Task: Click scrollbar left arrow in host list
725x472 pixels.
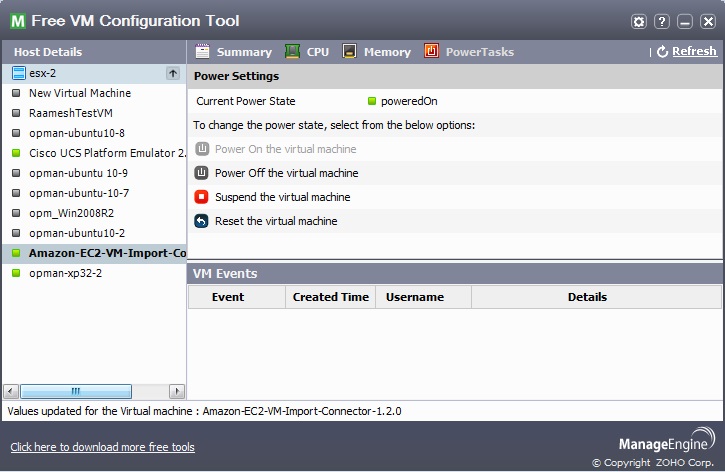Action: pyautogui.click(x=11, y=392)
